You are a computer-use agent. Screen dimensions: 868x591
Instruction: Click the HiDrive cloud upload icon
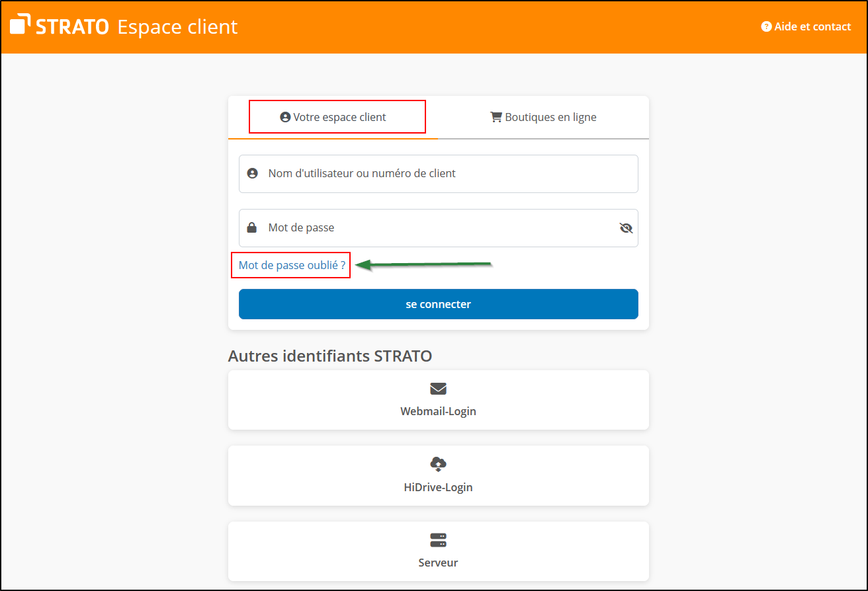(x=438, y=464)
